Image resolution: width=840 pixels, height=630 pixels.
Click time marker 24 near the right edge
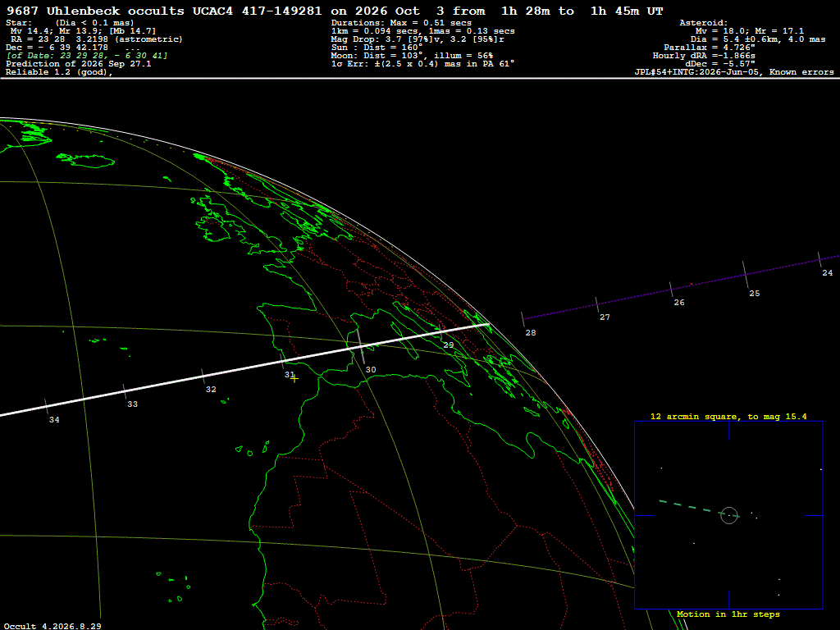tap(819, 260)
